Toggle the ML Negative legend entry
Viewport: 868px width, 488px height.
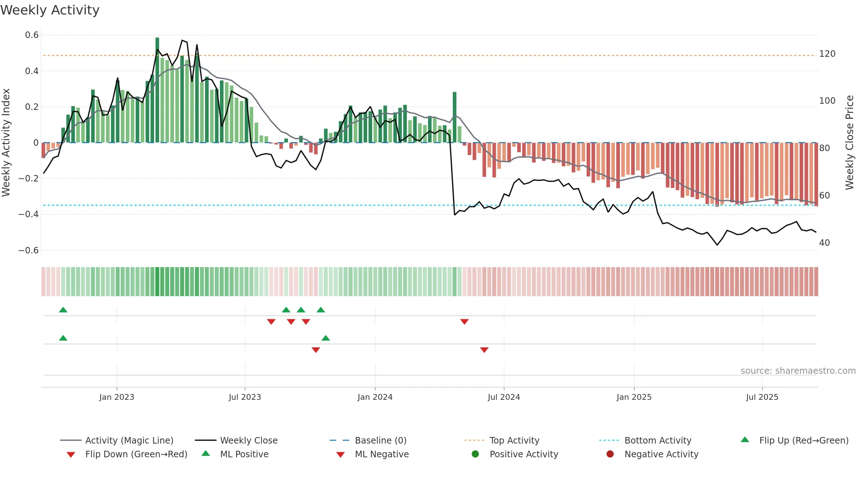(373, 454)
